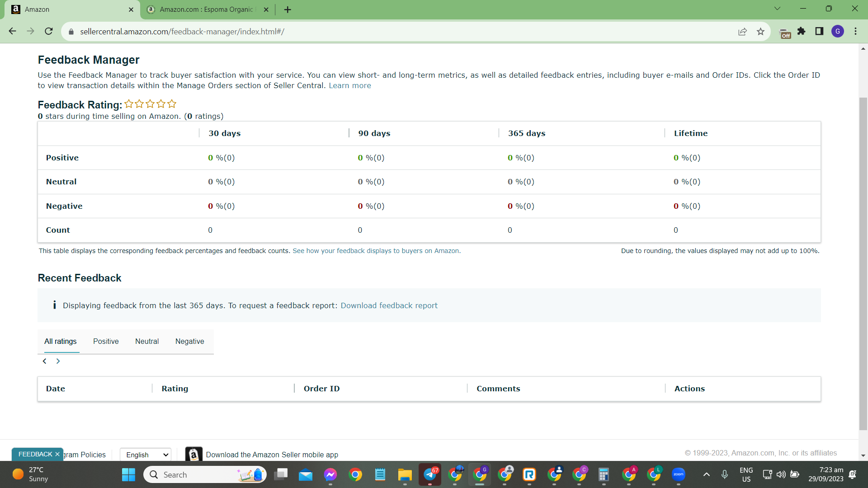Show hidden system tray icons

tap(707, 474)
